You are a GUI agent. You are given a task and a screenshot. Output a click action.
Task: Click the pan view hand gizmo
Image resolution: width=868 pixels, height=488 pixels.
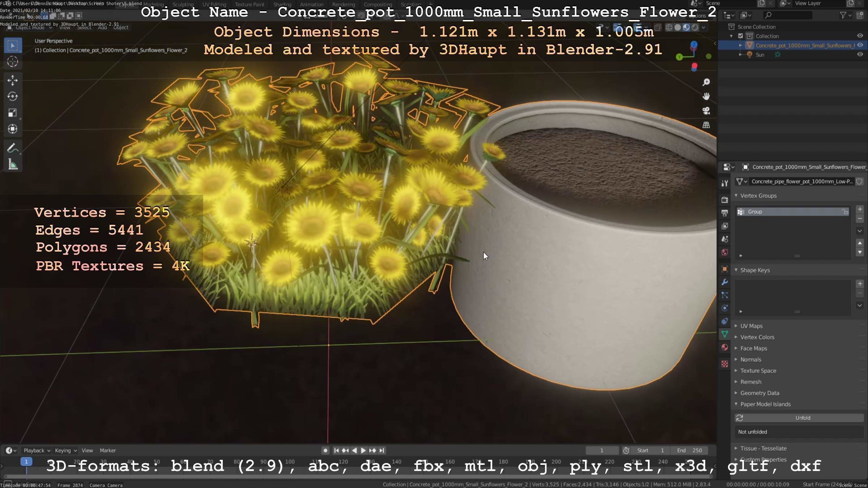(x=706, y=97)
